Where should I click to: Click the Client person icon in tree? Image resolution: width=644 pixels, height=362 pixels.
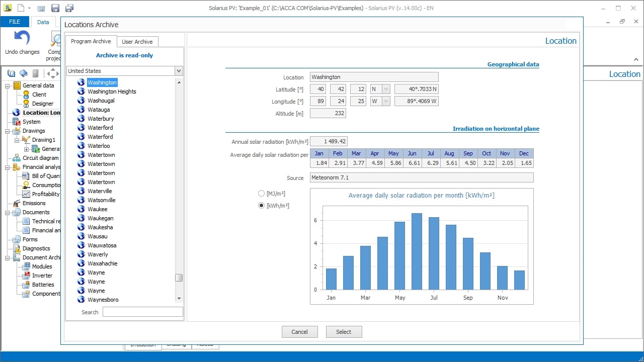click(26, 95)
